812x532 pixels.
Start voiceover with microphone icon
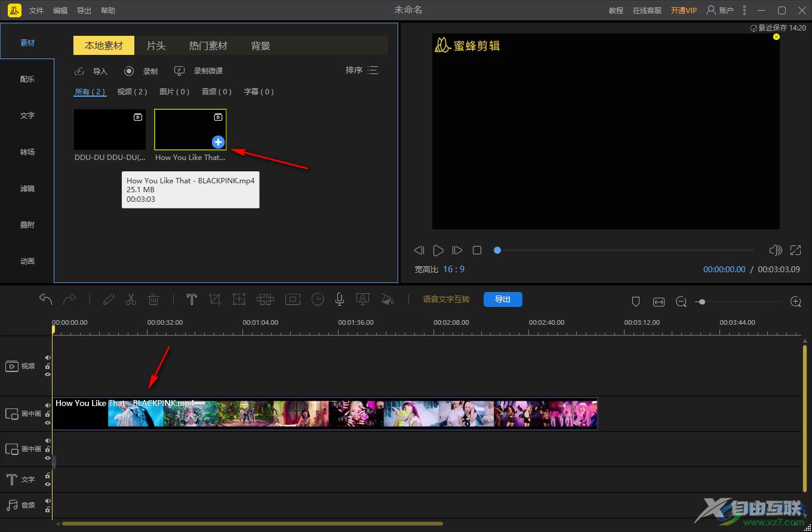(x=340, y=299)
